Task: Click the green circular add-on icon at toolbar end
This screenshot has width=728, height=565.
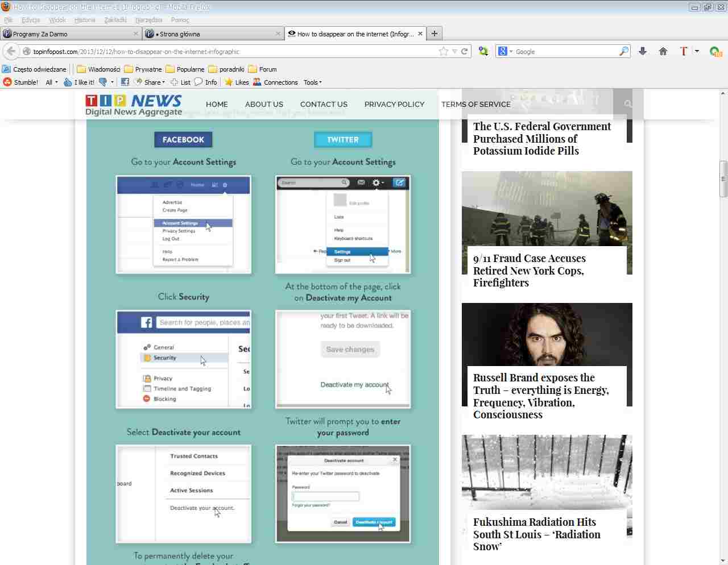Action: [715, 52]
